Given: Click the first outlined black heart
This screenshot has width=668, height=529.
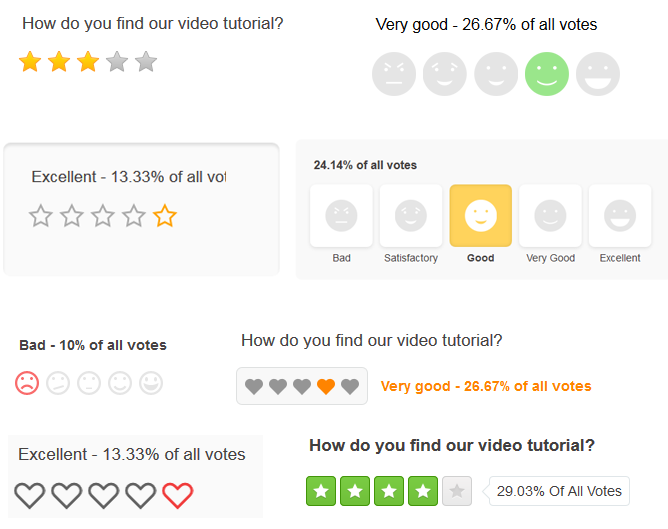Looking at the screenshot, I should click(x=30, y=495).
